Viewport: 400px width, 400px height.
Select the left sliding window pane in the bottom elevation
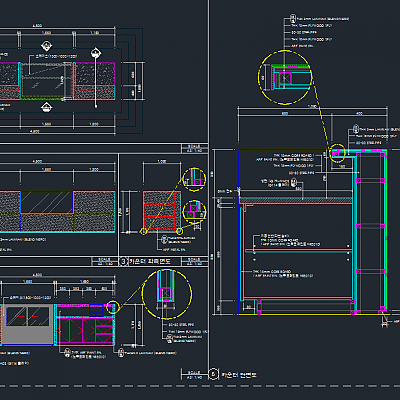[16, 316]
